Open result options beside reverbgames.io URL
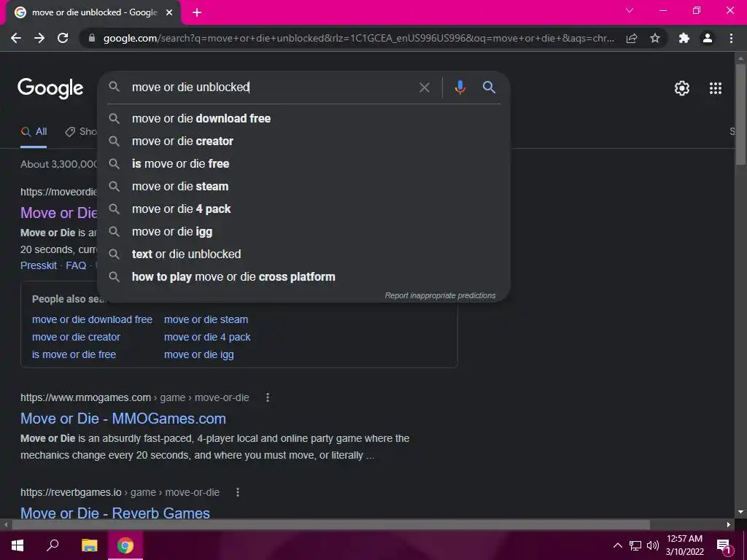This screenshot has height=560, width=747. (238, 492)
